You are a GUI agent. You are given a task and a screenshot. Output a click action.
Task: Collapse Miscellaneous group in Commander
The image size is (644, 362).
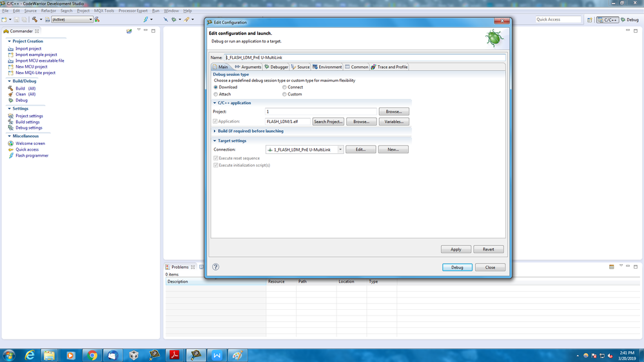[x=9, y=136]
